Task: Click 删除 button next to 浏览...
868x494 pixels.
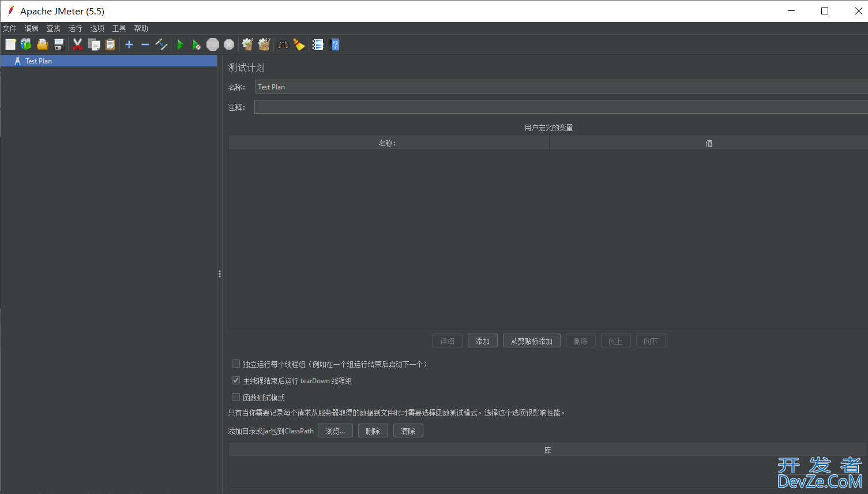Action: coord(373,431)
